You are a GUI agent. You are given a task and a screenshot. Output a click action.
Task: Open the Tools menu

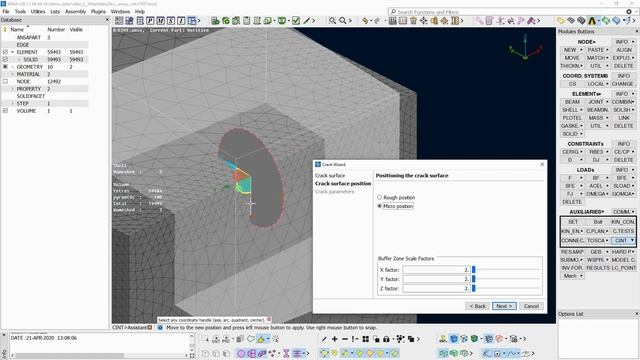pyautogui.click(x=20, y=11)
